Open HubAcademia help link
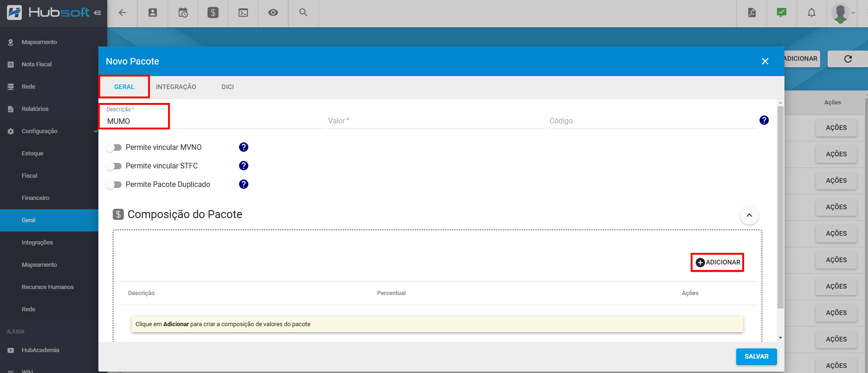The width and height of the screenshot is (868, 373). pos(40,350)
